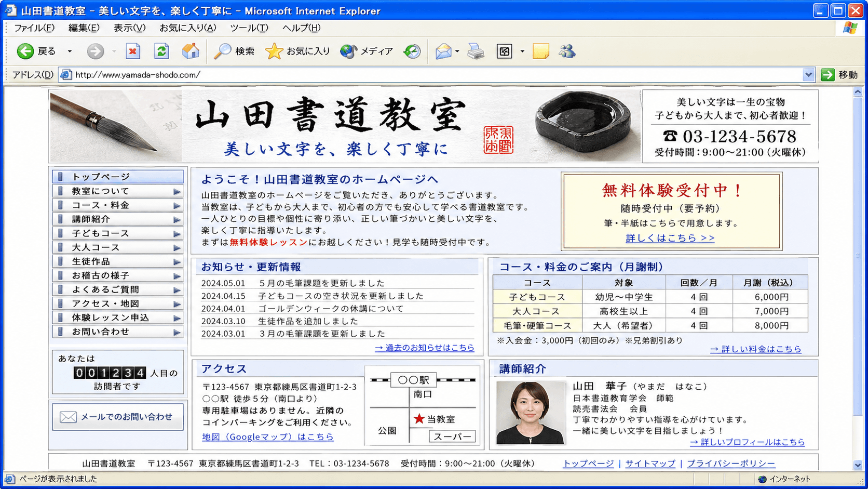Open Favorites (お気に入り) star button
This screenshot has height=489, width=868.
297,51
